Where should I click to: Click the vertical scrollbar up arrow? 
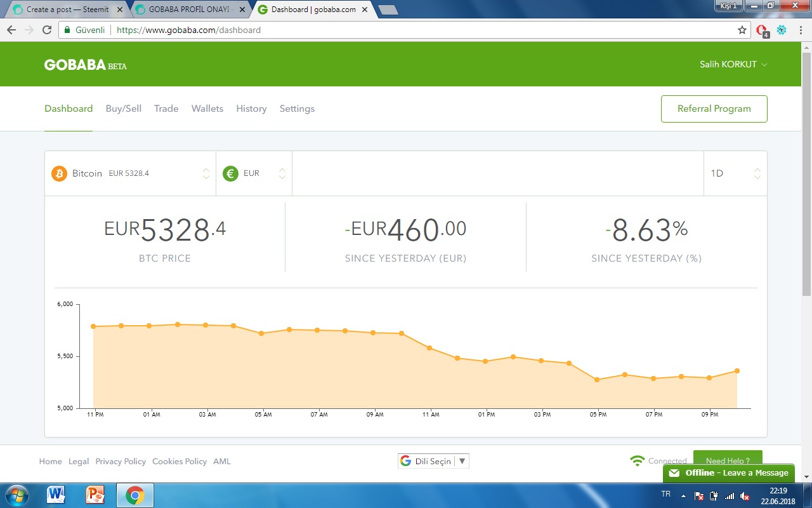pos(806,47)
